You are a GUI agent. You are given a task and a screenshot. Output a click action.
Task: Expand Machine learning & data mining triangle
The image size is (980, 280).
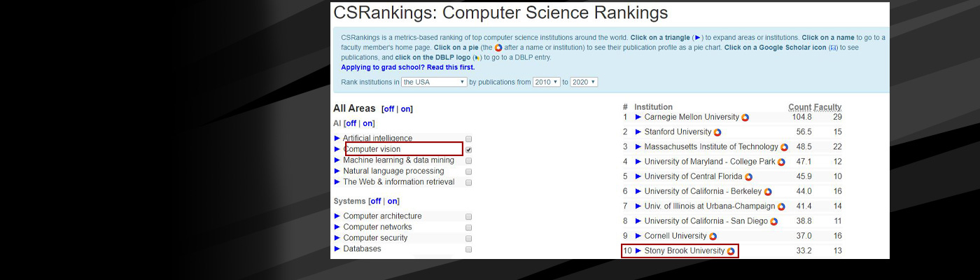coord(337,160)
